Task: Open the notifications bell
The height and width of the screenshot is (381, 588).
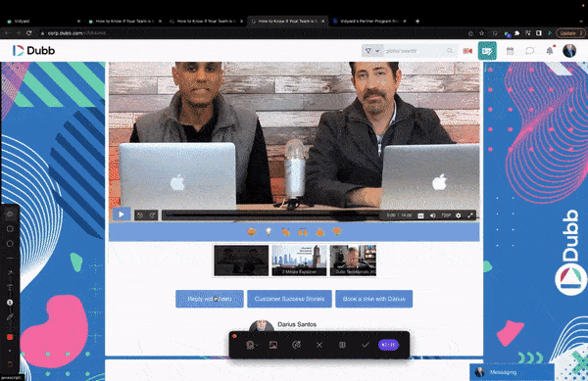Action: (x=550, y=51)
